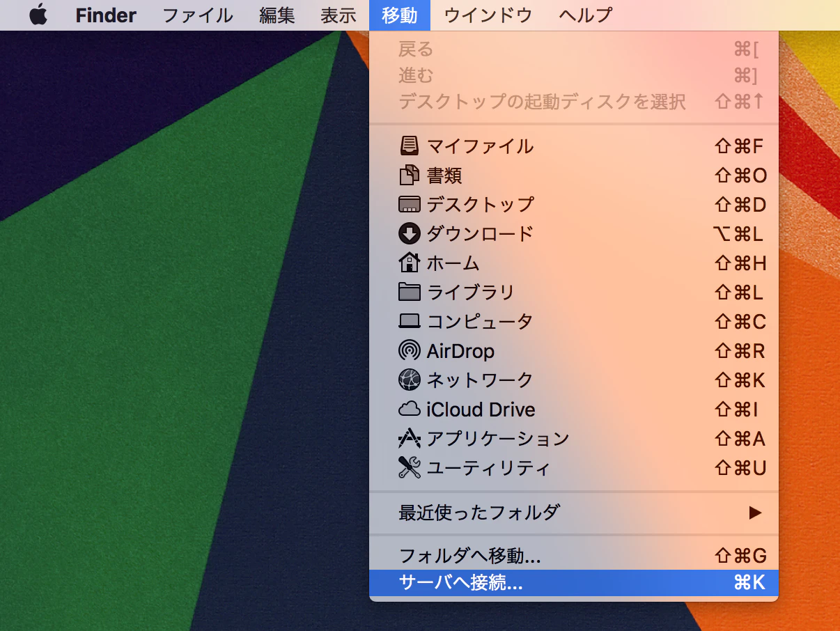
Task: Choose 最近使ったフォルダ entry
Action: pos(574,513)
